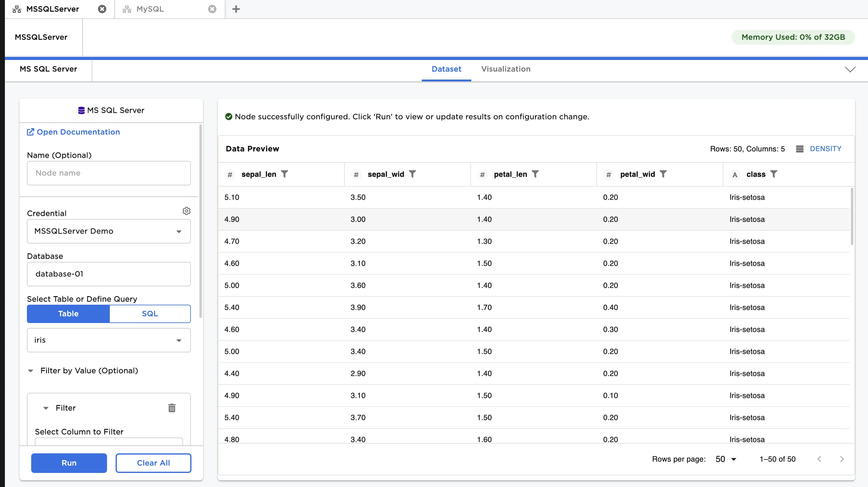Click the credential settings gear icon
The image size is (868, 487).
point(186,211)
